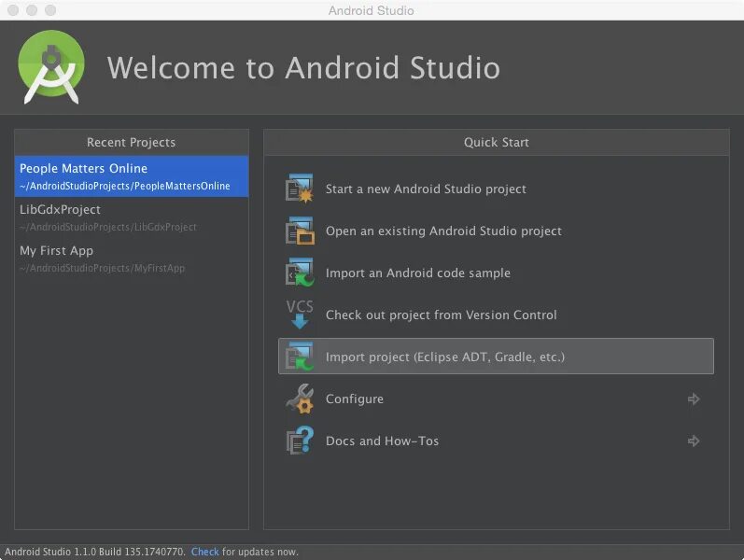Click path ~/AndroidStudioProjects/PeopleMattersOnline
This screenshot has height=560, width=744.
(125, 186)
